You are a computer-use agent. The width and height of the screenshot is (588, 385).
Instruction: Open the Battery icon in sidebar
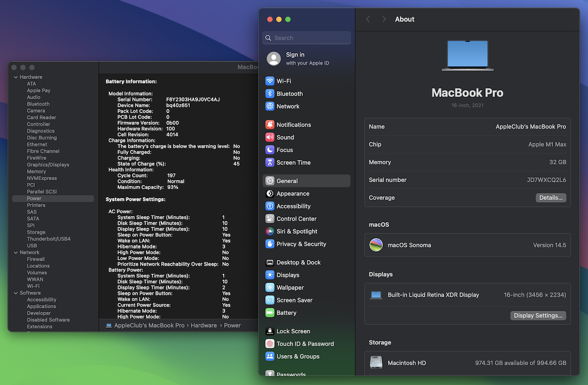tap(270, 313)
